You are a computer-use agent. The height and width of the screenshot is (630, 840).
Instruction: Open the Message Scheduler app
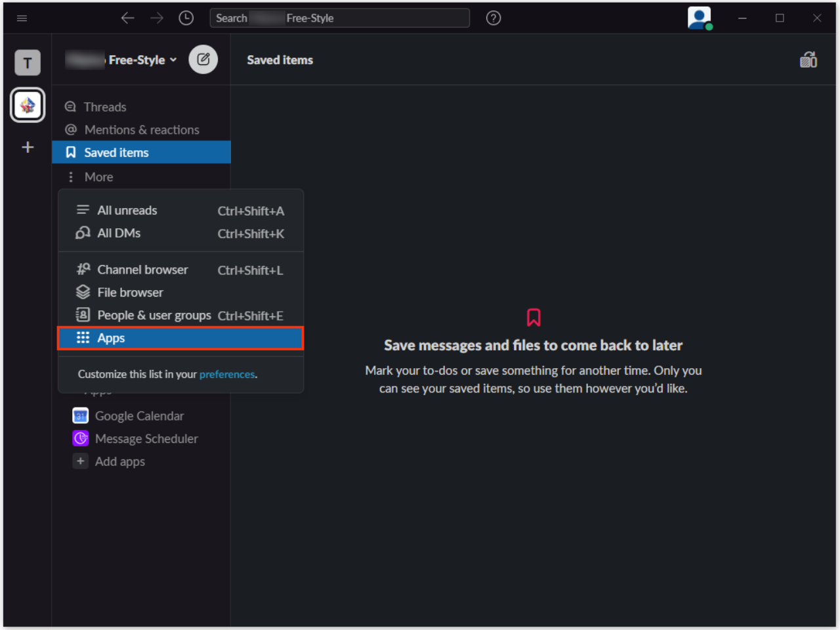click(x=146, y=438)
